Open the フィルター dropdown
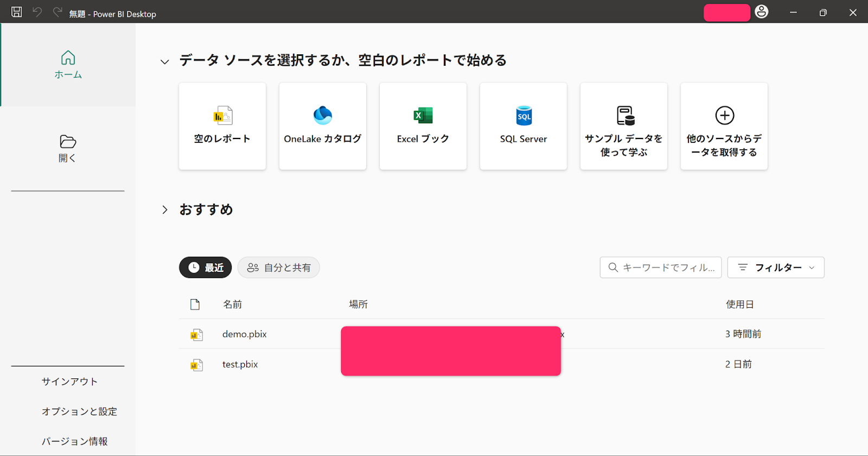Screen dimensions: 868x456 pos(776,268)
